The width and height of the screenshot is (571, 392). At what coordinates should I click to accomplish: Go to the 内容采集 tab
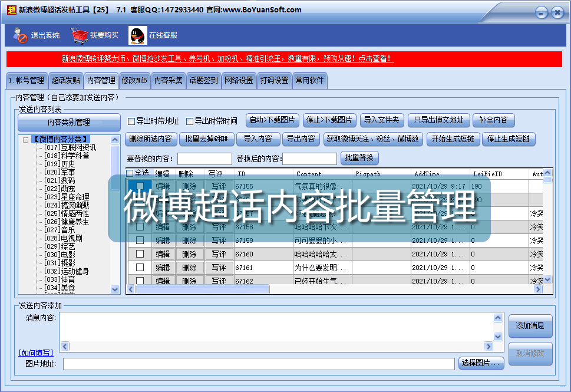click(169, 81)
